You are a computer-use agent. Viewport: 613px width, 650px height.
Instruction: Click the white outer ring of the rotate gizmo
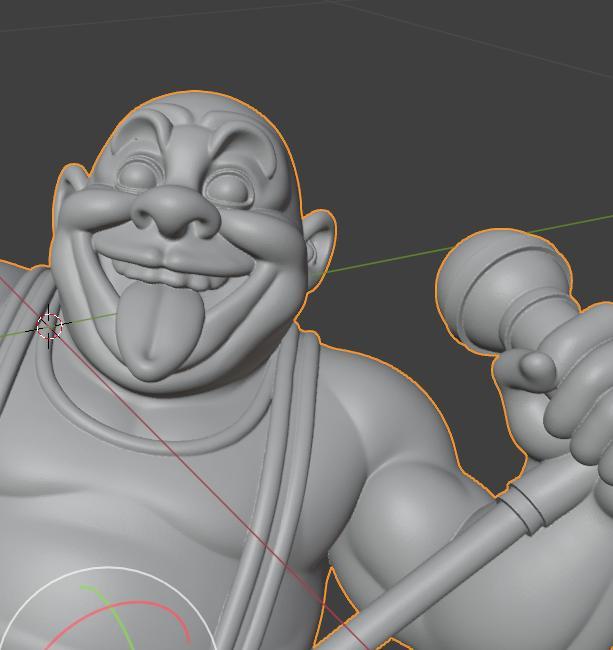point(109,570)
